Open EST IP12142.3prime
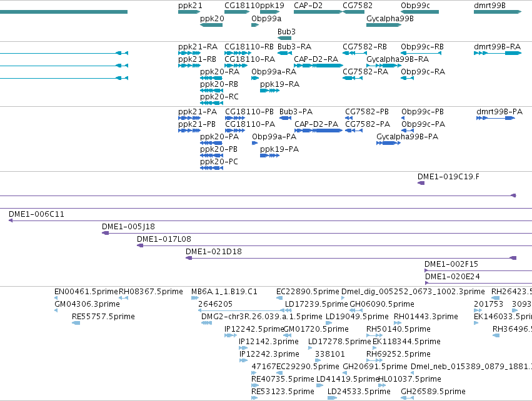 [x=269, y=342]
